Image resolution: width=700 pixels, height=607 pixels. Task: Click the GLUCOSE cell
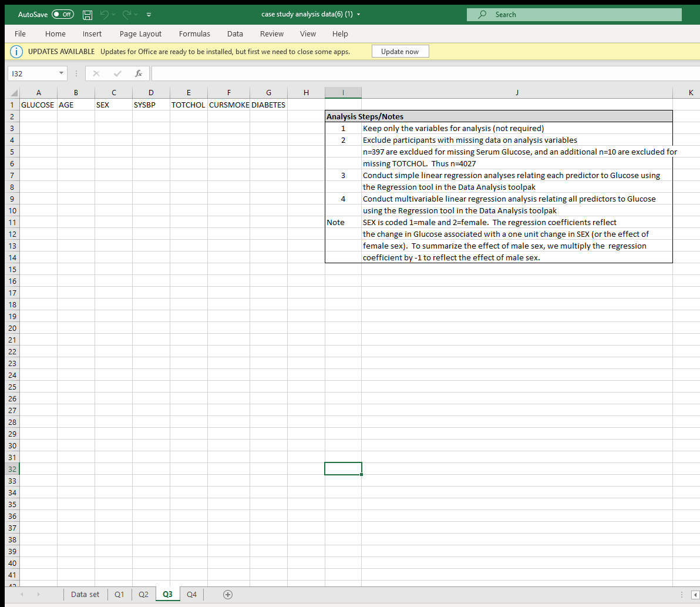click(38, 105)
